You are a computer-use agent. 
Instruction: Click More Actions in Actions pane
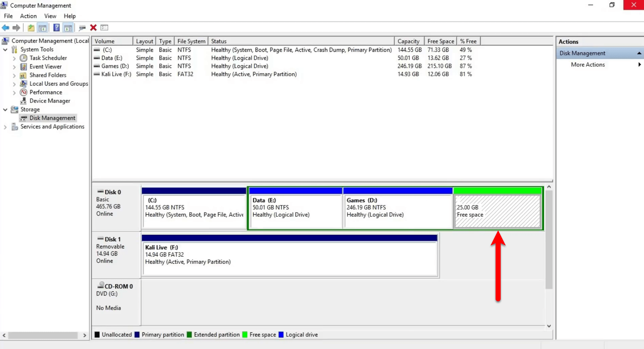tap(588, 64)
